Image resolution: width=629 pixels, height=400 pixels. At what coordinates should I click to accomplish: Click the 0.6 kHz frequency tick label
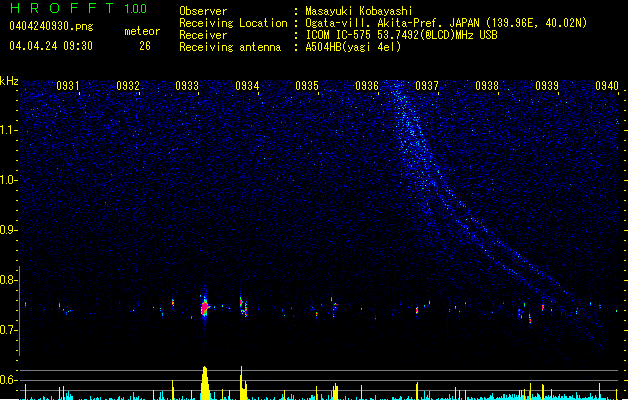tap(9, 380)
